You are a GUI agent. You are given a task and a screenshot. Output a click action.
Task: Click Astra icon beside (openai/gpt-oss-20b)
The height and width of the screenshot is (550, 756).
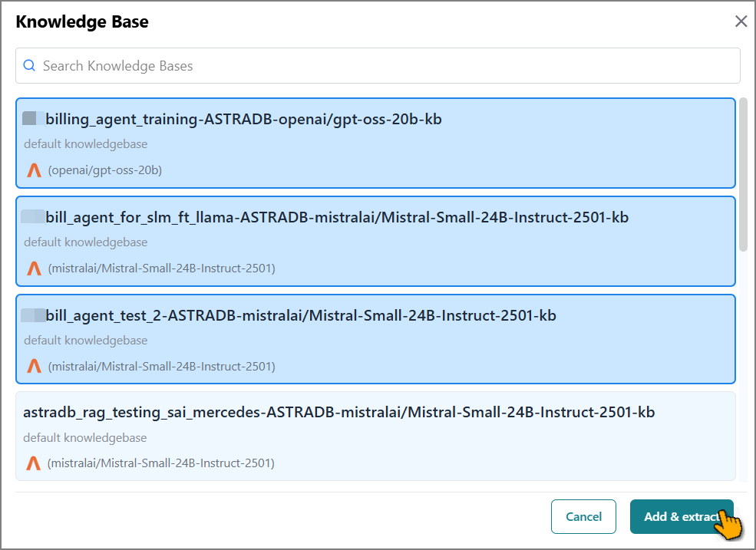click(x=34, y=170)
